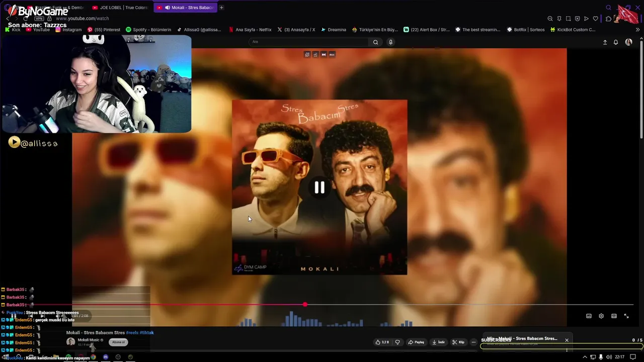Enter fullscreen mode in the player
This screenshot has height=362, width=644.
(x=626, y=316)
